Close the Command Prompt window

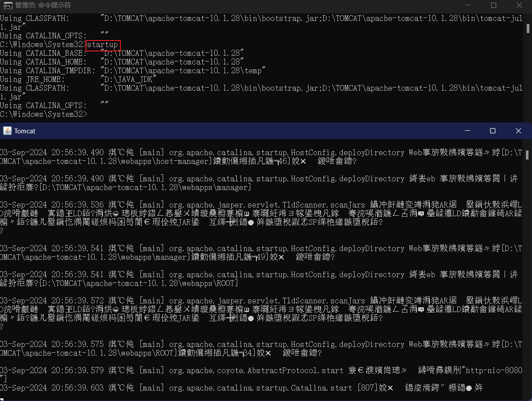click(519, 5)
